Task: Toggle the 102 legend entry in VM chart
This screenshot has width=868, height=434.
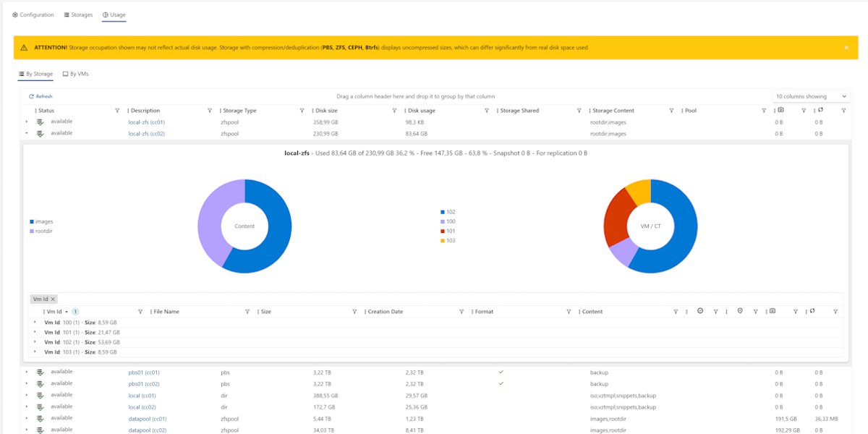Action: pos(446,212)
